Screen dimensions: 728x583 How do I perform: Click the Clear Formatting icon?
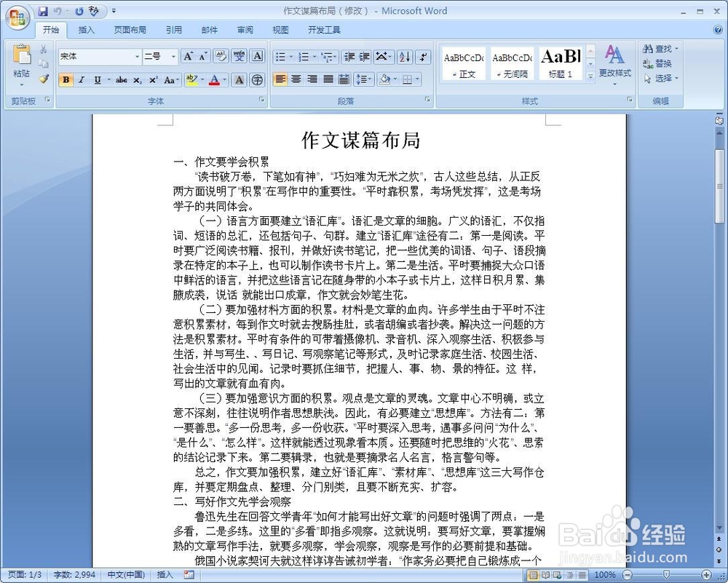pyautogui.click(x=221, y=57)
